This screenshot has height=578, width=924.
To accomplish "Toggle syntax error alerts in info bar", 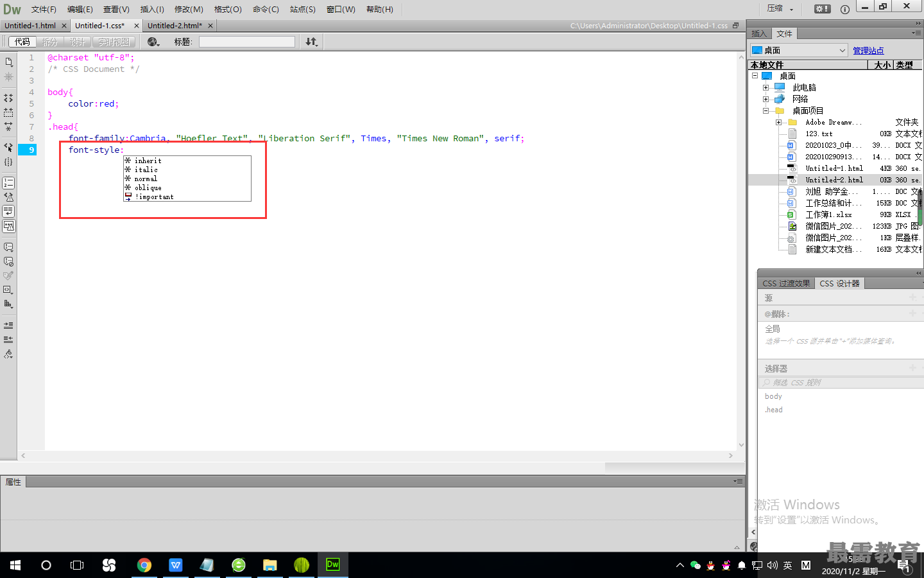I will tap(8, 226).
